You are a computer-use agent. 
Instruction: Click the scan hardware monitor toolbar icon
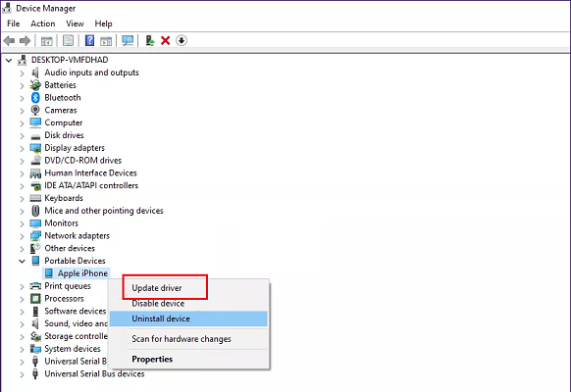[128, 40]
